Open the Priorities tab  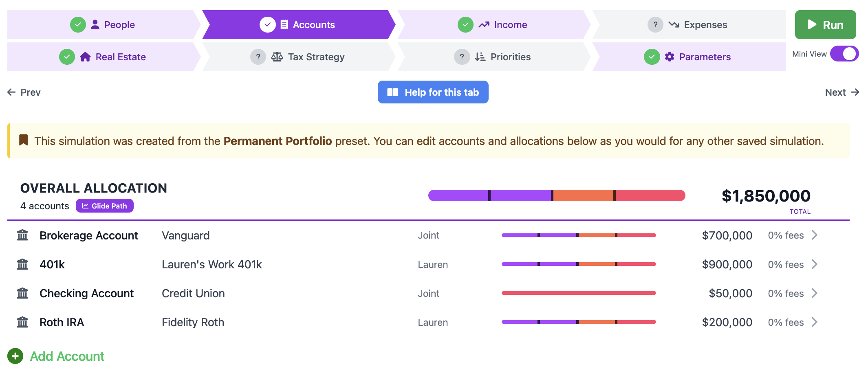coord(493,57)
